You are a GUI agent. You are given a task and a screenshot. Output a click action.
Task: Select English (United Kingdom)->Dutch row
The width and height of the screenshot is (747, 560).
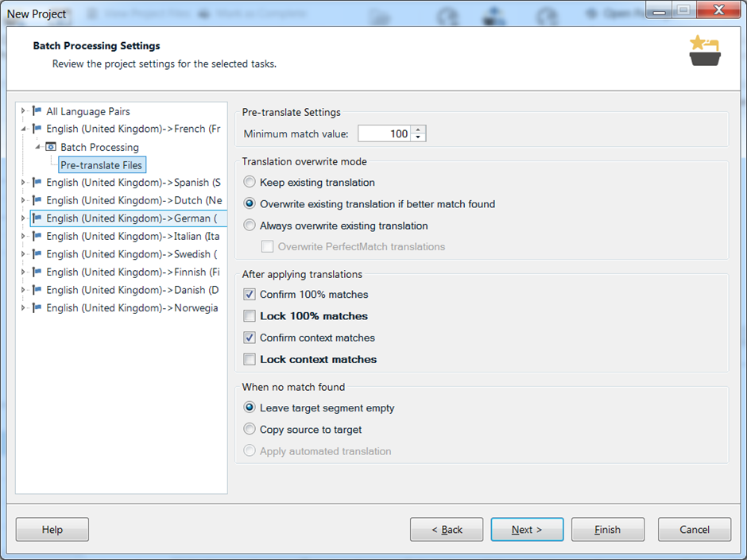click(x=134, y=200)
